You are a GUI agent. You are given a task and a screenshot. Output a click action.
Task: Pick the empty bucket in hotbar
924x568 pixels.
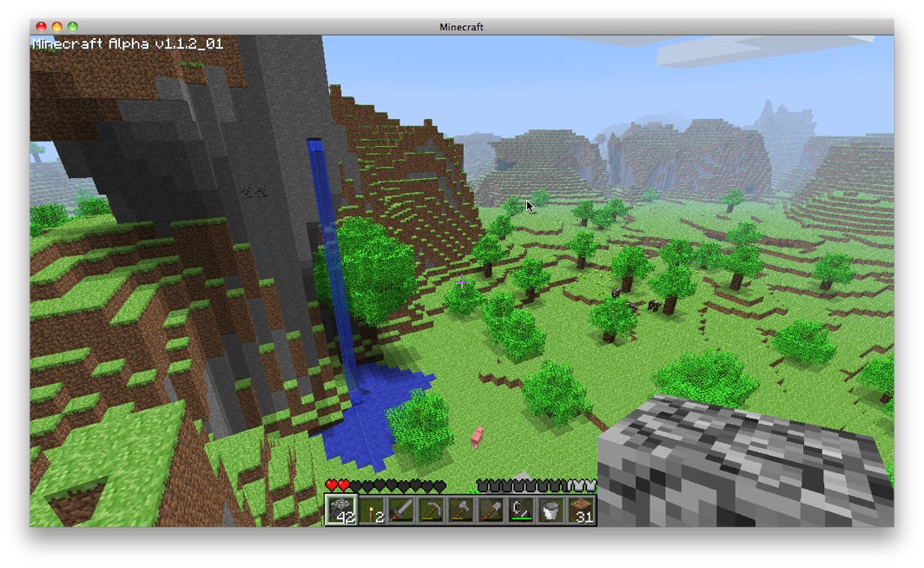[x=551, y=510]
